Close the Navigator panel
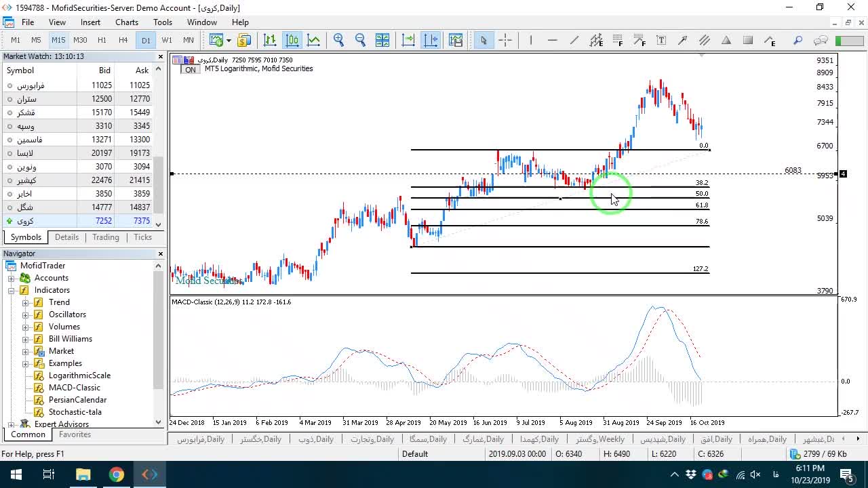This screenshot has width=868, height=488. 160,253
